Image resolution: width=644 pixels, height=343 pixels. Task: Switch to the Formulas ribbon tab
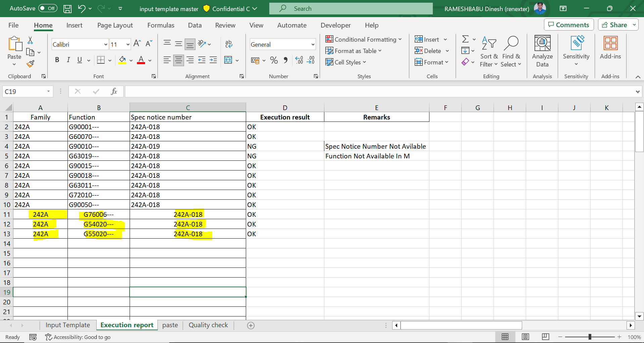coord(161,25)
